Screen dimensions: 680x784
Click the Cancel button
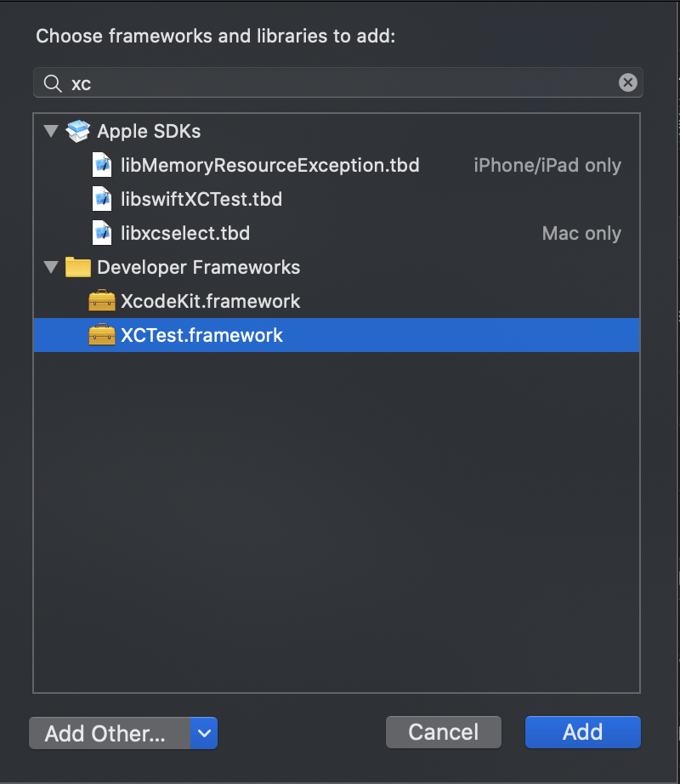[443, 731]
